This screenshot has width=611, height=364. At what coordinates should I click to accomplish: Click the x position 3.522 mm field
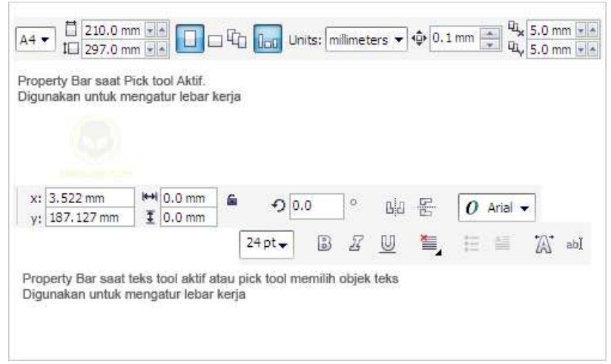[x=90, y=198]
